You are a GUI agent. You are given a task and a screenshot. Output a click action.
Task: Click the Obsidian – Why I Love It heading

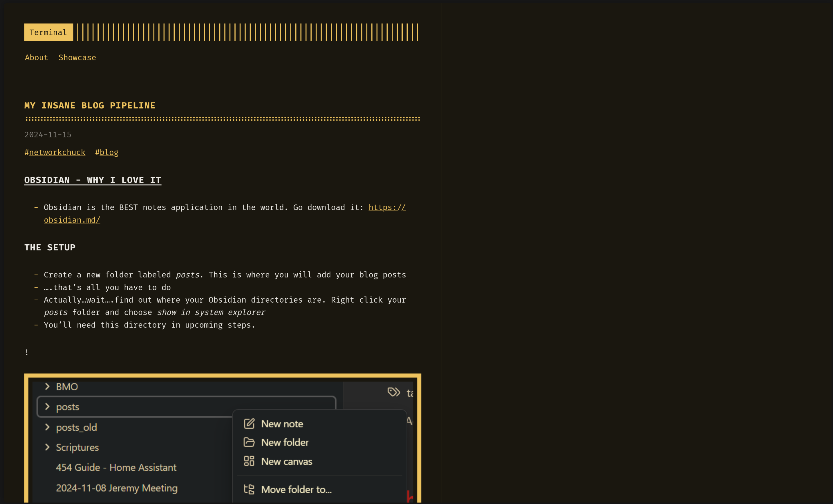tap(93, 180)
